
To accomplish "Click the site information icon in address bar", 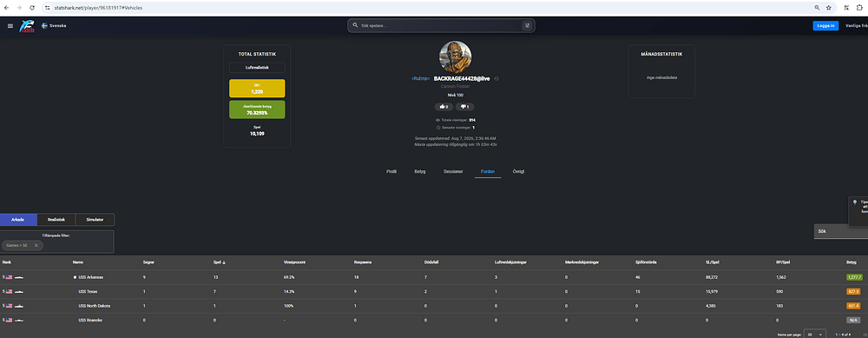I will 48,8.
